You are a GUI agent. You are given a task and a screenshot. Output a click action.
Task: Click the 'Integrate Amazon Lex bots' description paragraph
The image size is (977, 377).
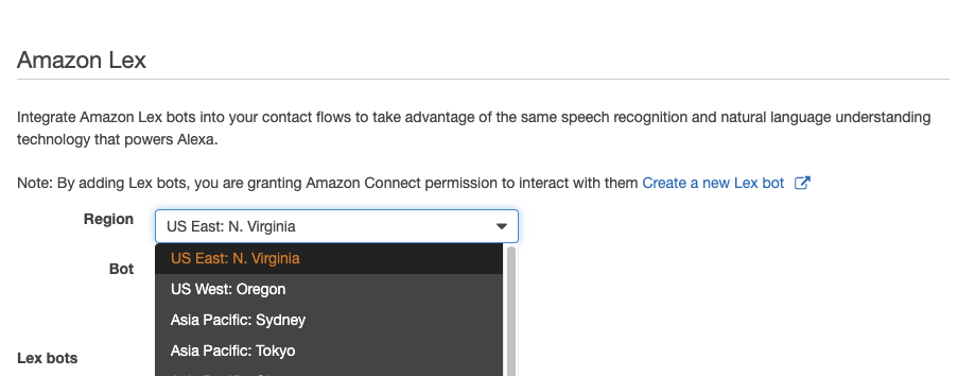[x=474, y=128]
